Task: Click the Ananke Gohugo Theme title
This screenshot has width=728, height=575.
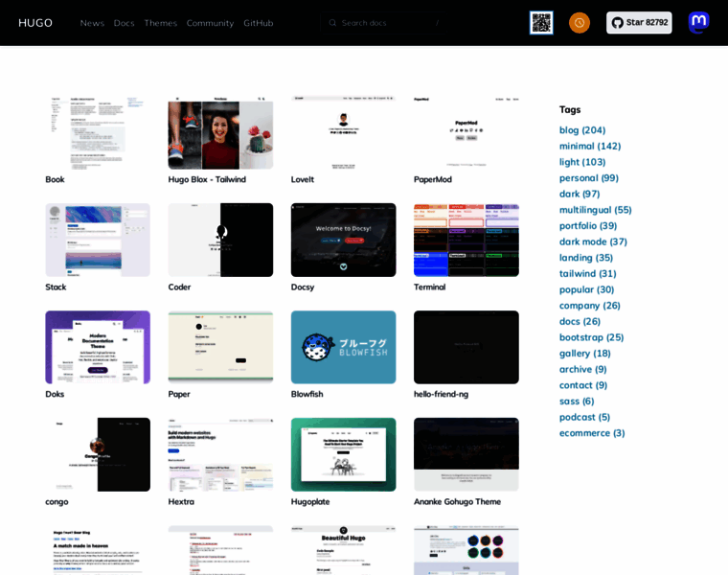Action: click(457, 501)
